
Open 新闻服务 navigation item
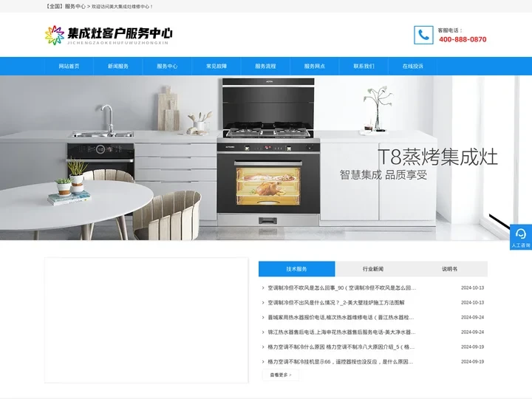click(118, 66)
